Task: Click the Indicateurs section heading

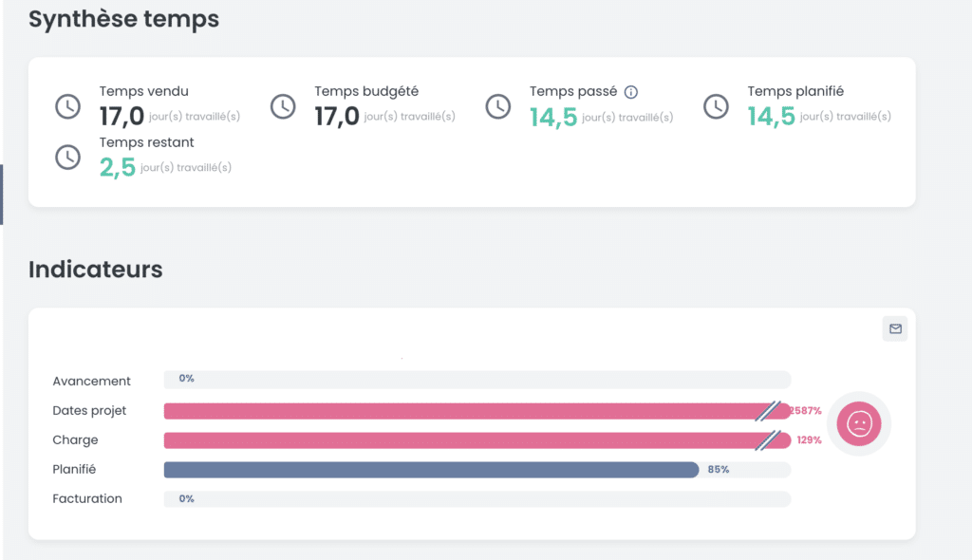Action: 96,270
